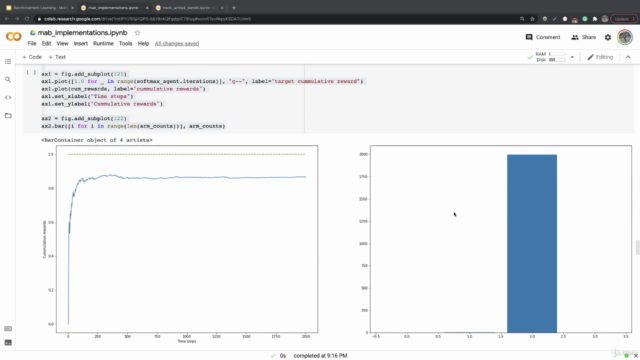The image size is (640, 360).
Task: Click the Colab CO logo
Action: pyautogui.click(x=13, y=37)
